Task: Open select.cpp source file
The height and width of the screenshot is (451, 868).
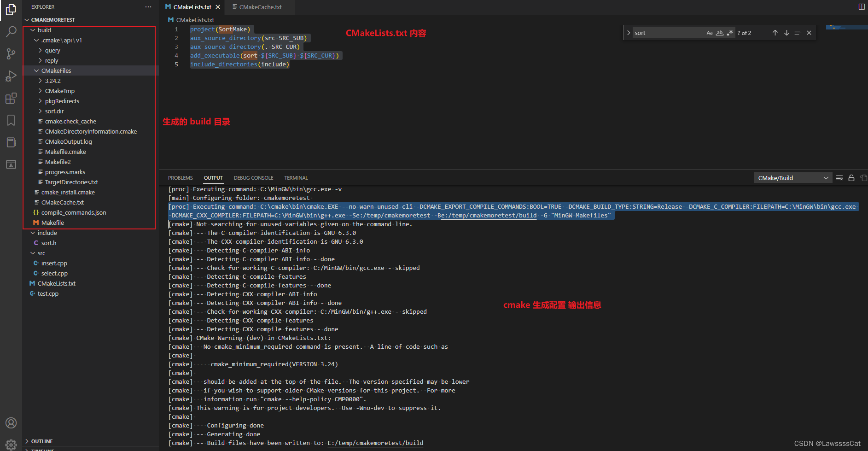Action: pos(90,273)
